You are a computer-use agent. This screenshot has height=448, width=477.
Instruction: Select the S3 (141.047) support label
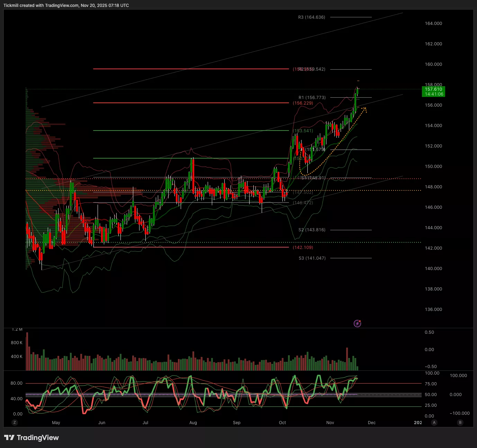click(x=312, y=258)
